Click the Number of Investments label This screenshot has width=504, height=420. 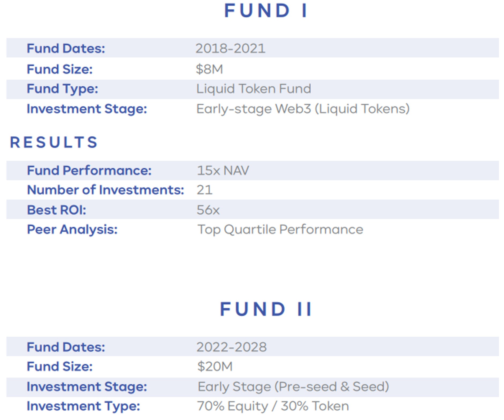[x=106, y=190]
